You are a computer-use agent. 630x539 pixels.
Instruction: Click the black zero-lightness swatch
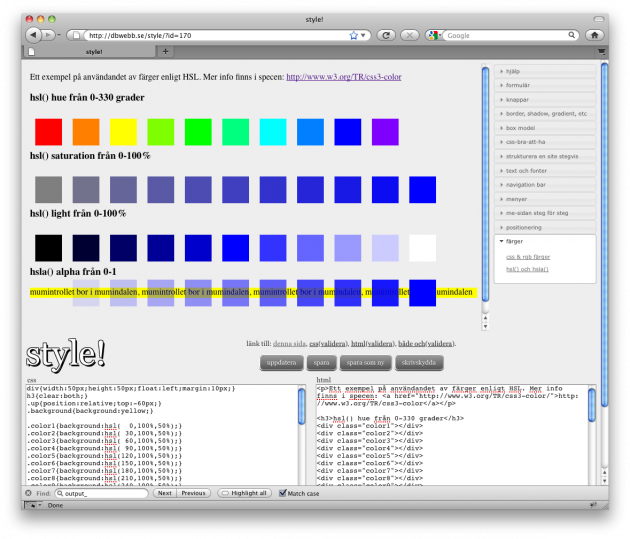(x=48, y=248)
